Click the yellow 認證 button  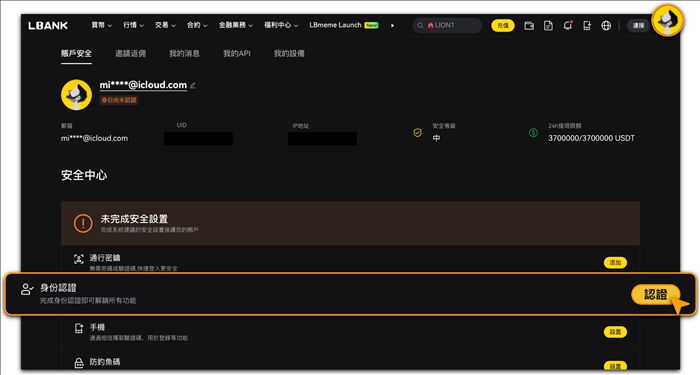[x=655, y=294]
